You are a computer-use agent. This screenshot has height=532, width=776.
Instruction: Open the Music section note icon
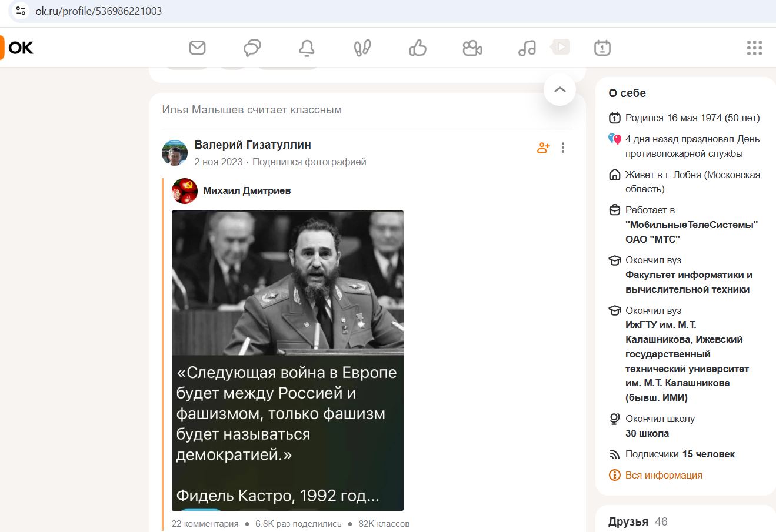pos(526,48)
